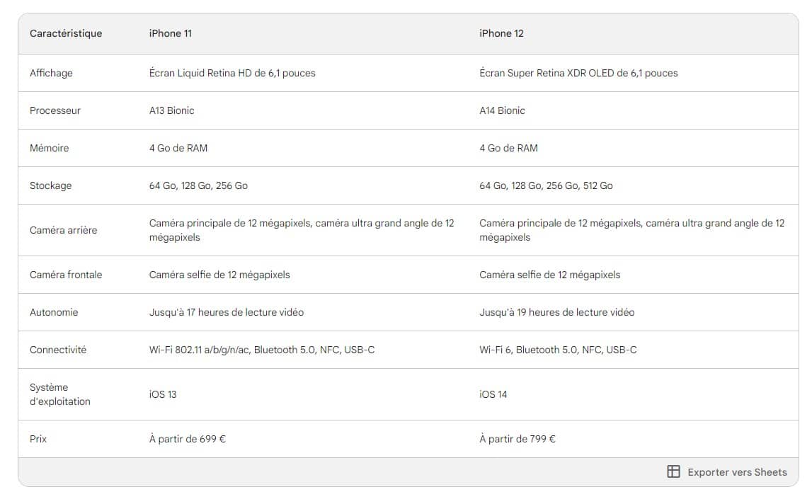Select the Affichage row label
812x504 pixels.
click(x=51, y=73)
